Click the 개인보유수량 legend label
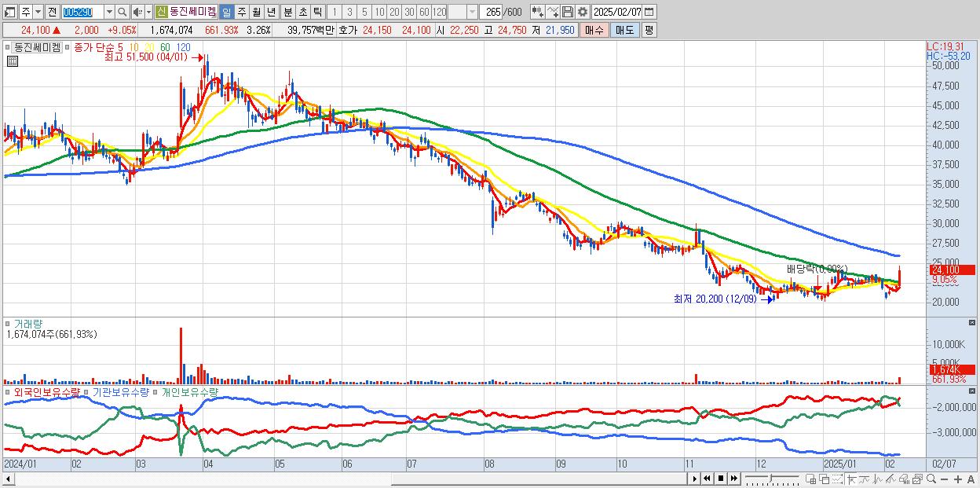 (190, 391)
